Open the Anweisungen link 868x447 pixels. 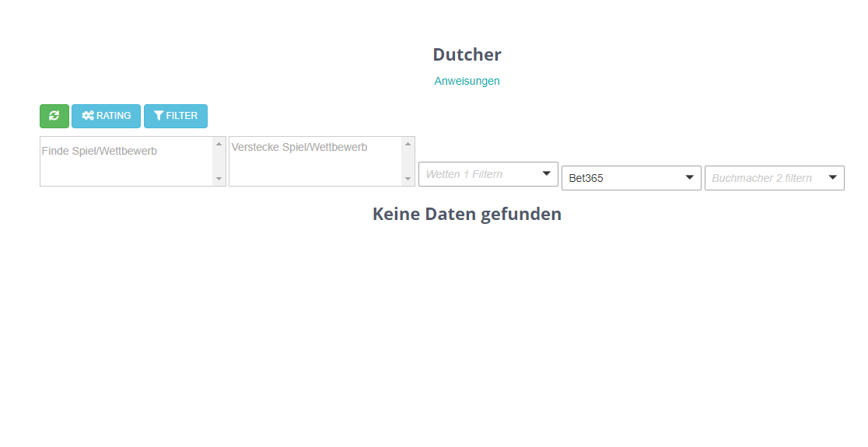coord(467,81)
